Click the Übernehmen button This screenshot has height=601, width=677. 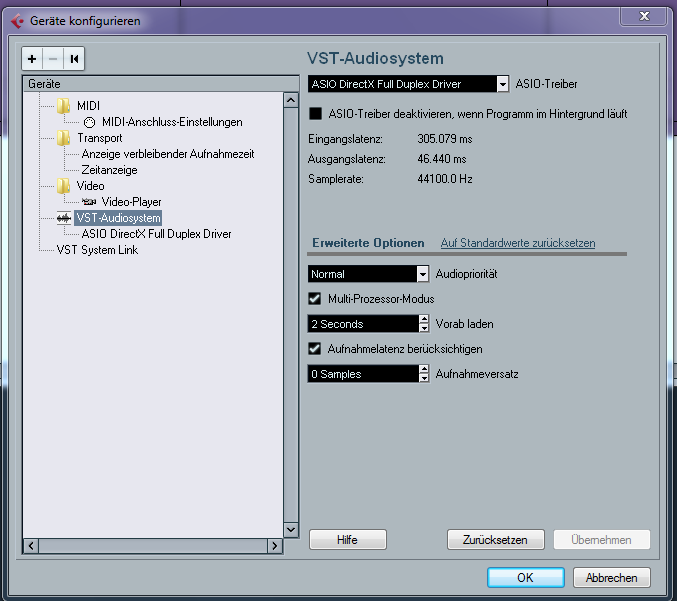601,540
